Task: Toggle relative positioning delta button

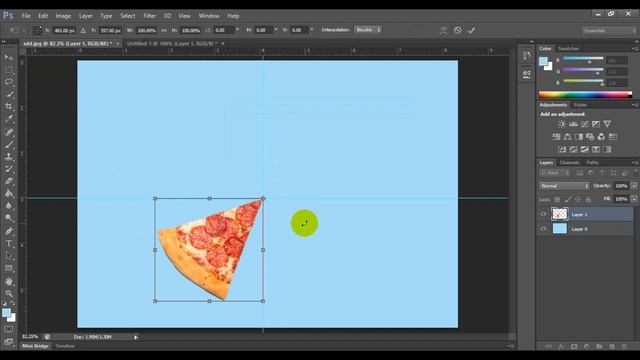Action: tap(83, 30)
